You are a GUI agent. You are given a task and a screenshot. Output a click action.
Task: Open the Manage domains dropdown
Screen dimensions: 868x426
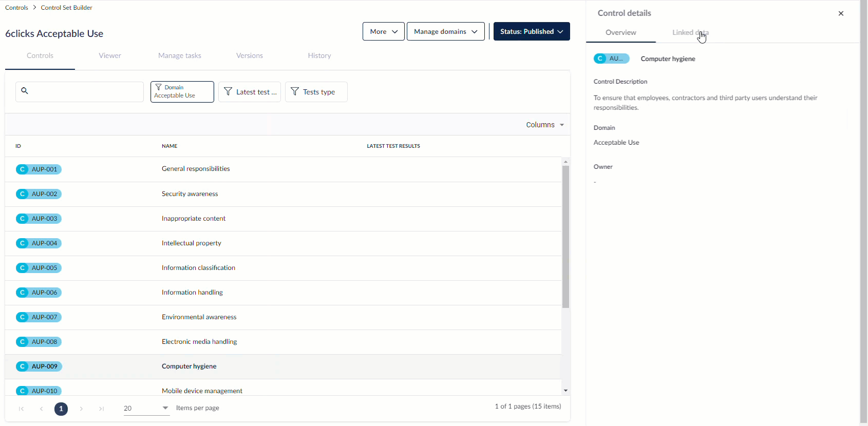tap(445, 31)
